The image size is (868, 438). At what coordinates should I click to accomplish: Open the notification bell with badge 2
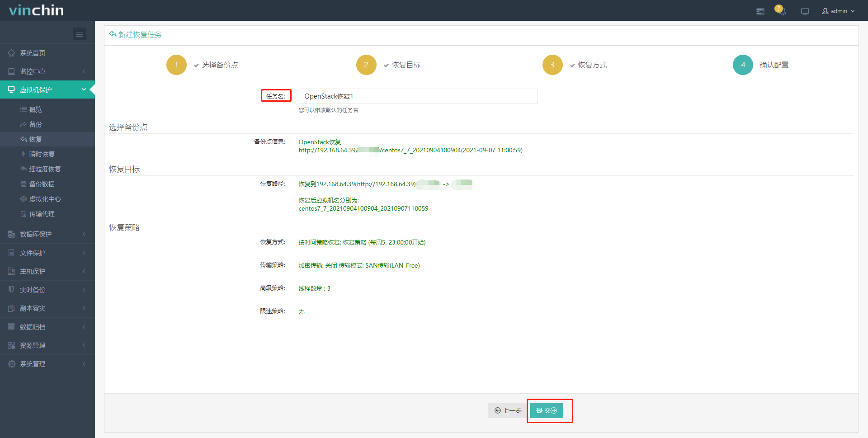pyautogui.click(x=782, y=11)
